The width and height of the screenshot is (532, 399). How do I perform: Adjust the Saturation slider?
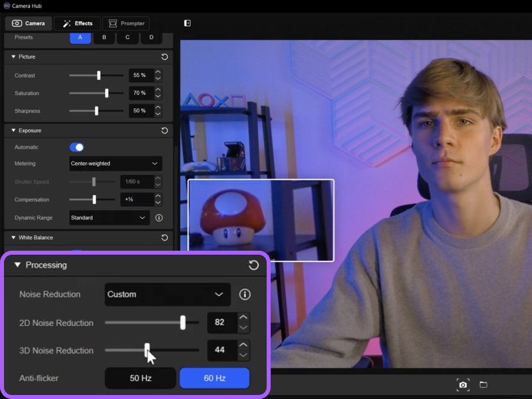point(106,93)
